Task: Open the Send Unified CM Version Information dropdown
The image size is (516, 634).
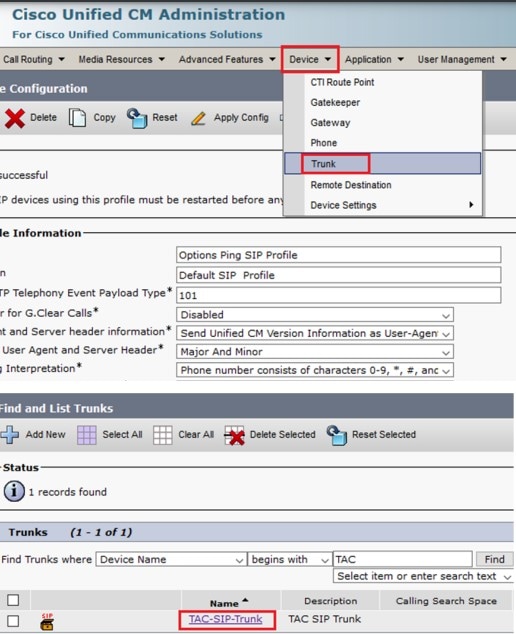Action: click(x=315, y=333)
